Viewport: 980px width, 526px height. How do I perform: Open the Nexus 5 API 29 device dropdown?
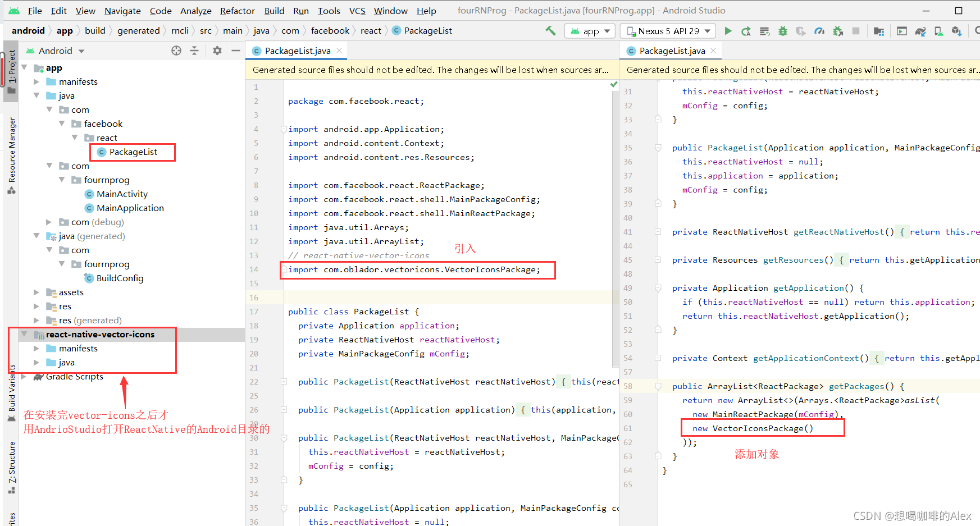pos(668,31)
